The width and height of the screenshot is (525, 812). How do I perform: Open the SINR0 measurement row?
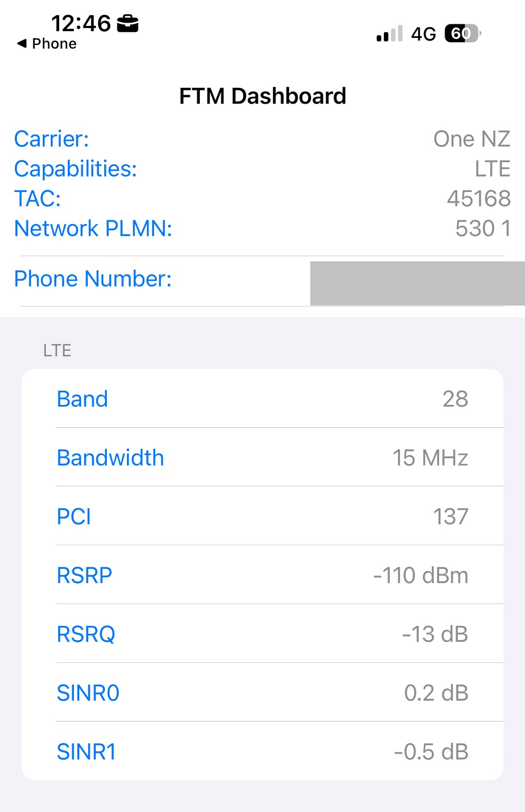tap(262, 693)
